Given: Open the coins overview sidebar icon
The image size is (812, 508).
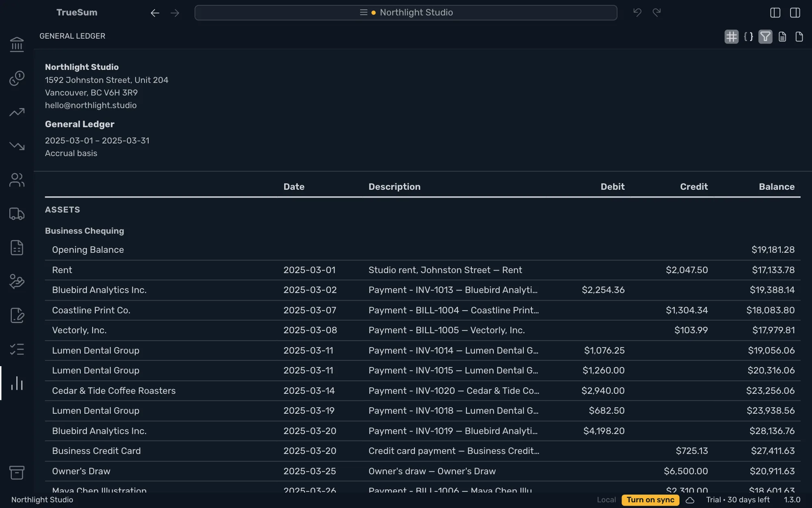Looking at the screenshot, I should pos(17,78).
